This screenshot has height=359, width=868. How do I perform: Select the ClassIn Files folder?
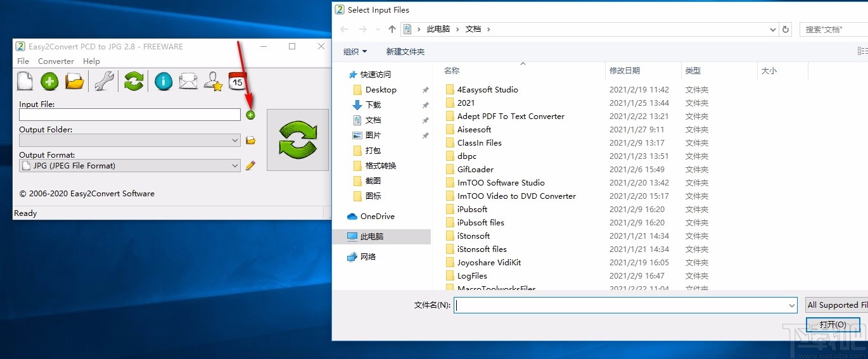479,143
